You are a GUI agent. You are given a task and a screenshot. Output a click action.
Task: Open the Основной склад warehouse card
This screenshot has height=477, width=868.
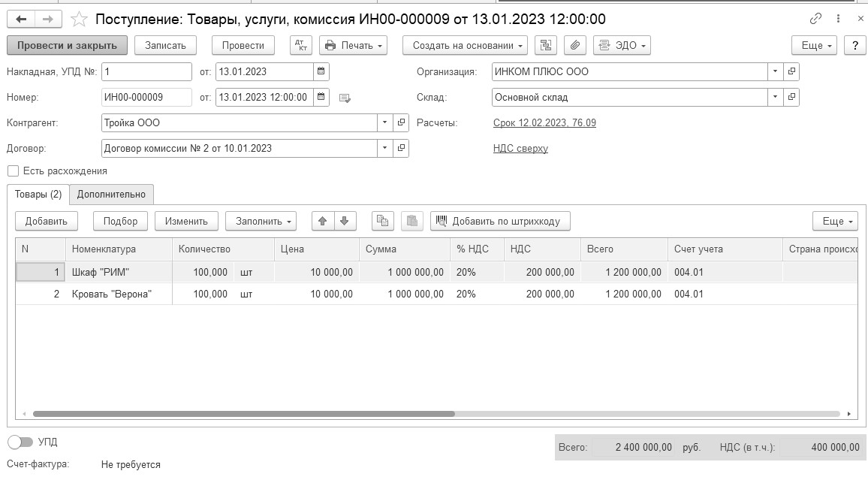click(791, 97)
